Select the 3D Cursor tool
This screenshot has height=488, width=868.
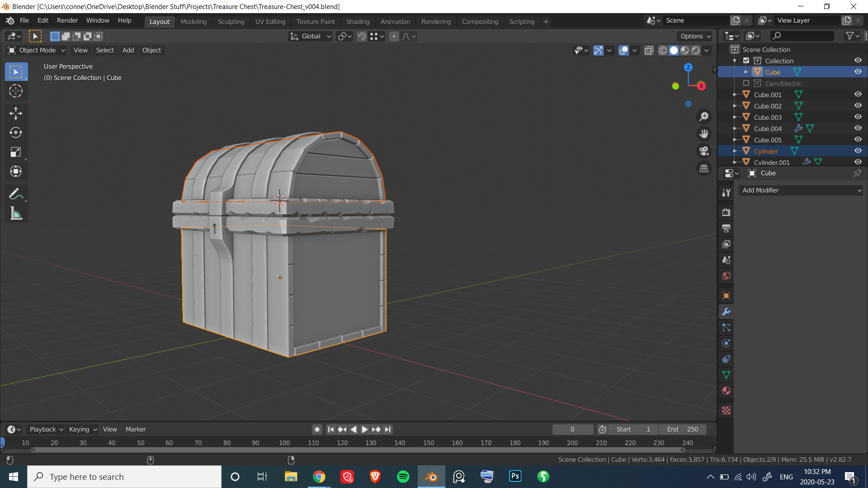(x=16, y=91)
